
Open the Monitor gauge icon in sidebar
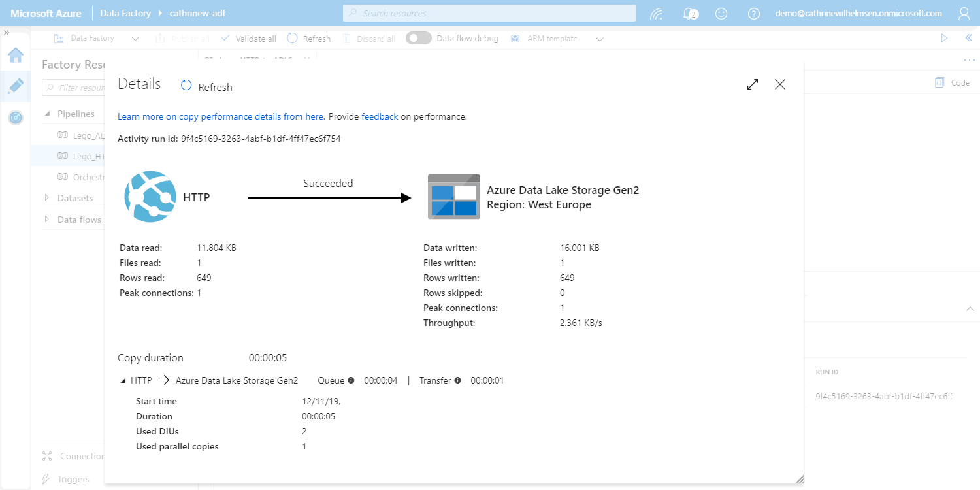tap(16, 118)
